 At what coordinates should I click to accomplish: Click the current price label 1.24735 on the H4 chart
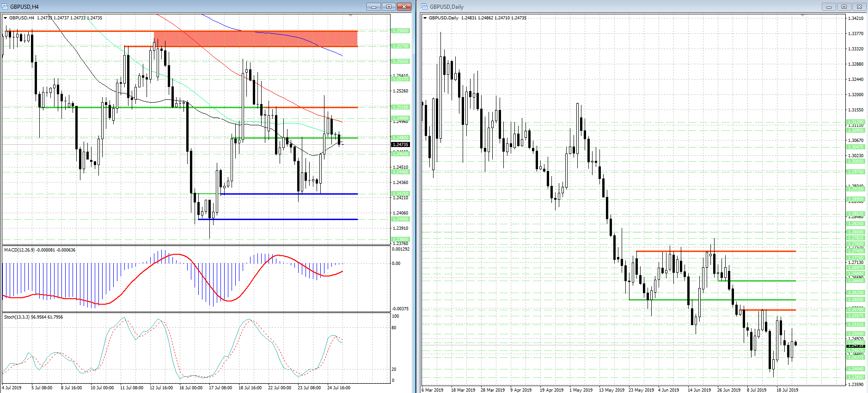[x=400, y=145]
